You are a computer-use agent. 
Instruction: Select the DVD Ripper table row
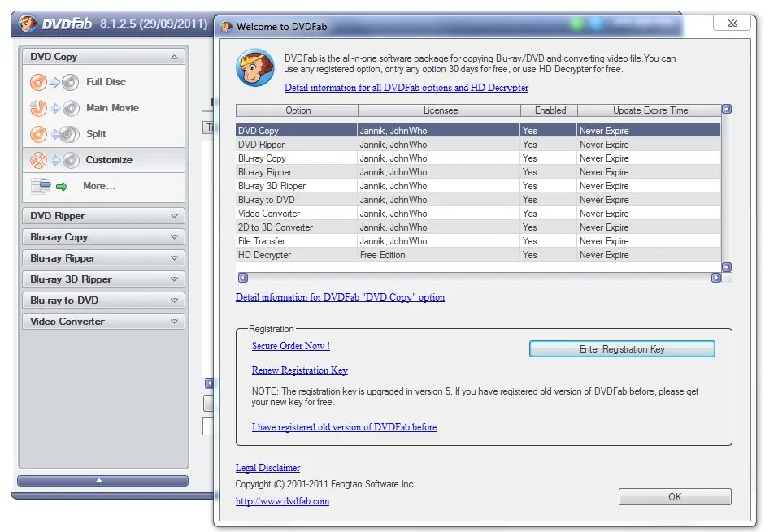[478, 145]
